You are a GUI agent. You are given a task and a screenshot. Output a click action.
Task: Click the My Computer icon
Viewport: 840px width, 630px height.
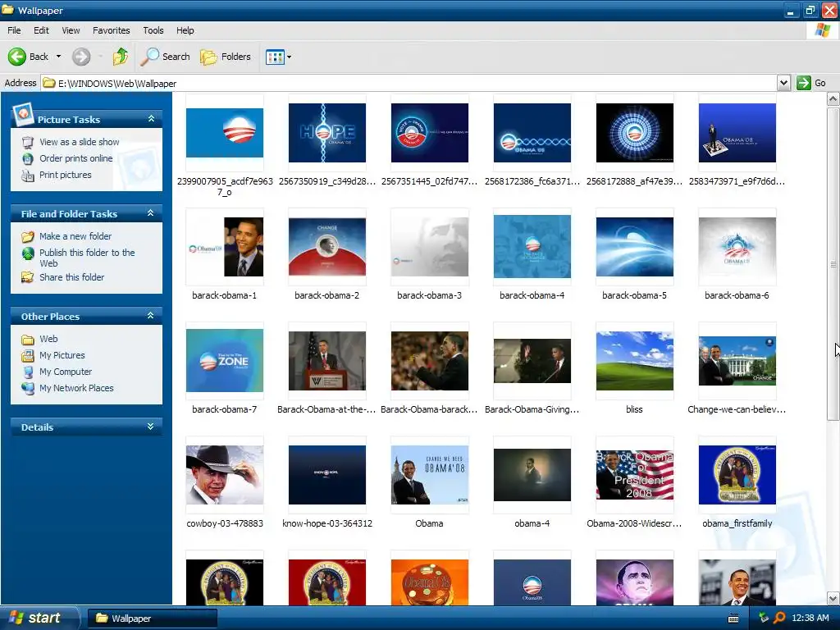28,372
